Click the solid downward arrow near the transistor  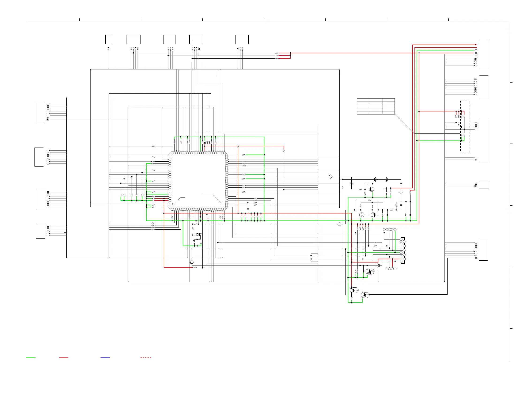click(x=351, y=184)
